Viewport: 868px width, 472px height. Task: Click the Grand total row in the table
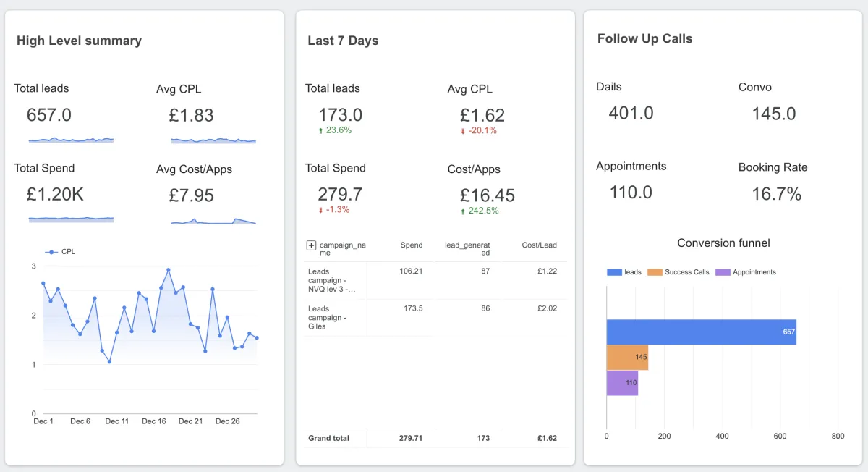tap(435, 438)
